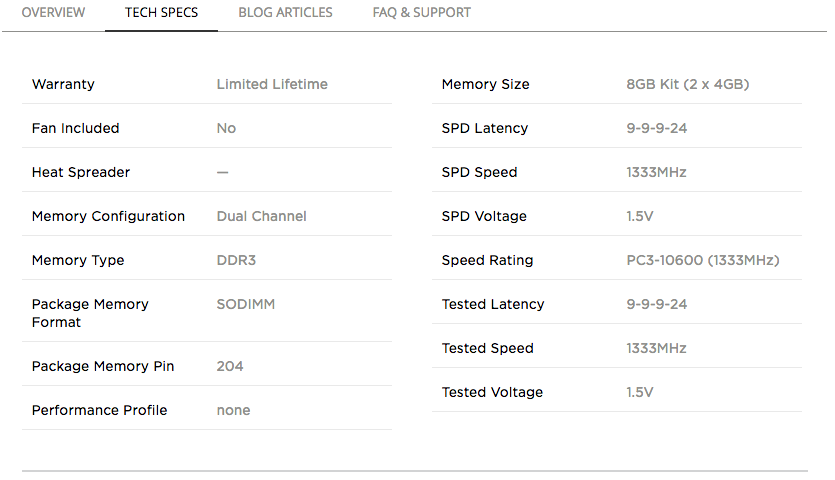The height and width of the screenshot is (480, 835).
Task: Switch to the Overview tab
Action: 53,13
